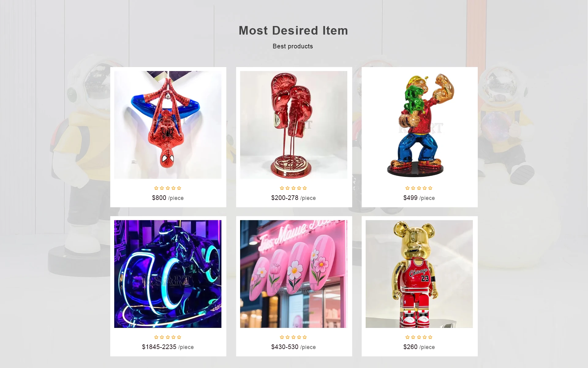This screenshot has width=588, height=368.
Task: Open the red boxing gloves sculpture image
Action: pyautogui.click(x=293, y=125)
